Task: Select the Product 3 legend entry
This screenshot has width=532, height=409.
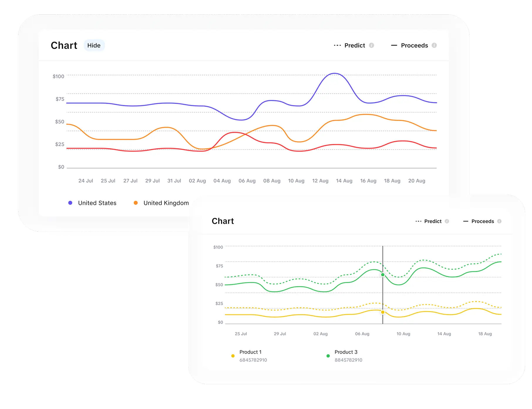Action: pos(346,352)
